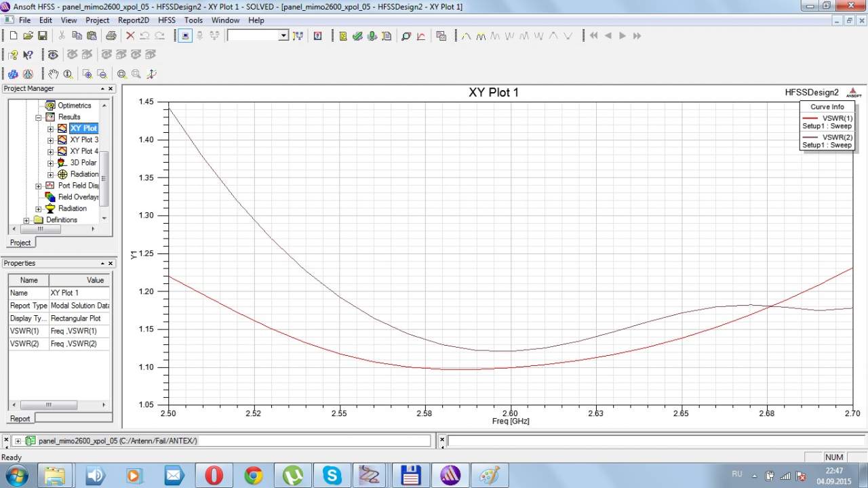This screenshot has width=868, height=488.
Task: Select the Pan hand tool
Action: point(53,74)
